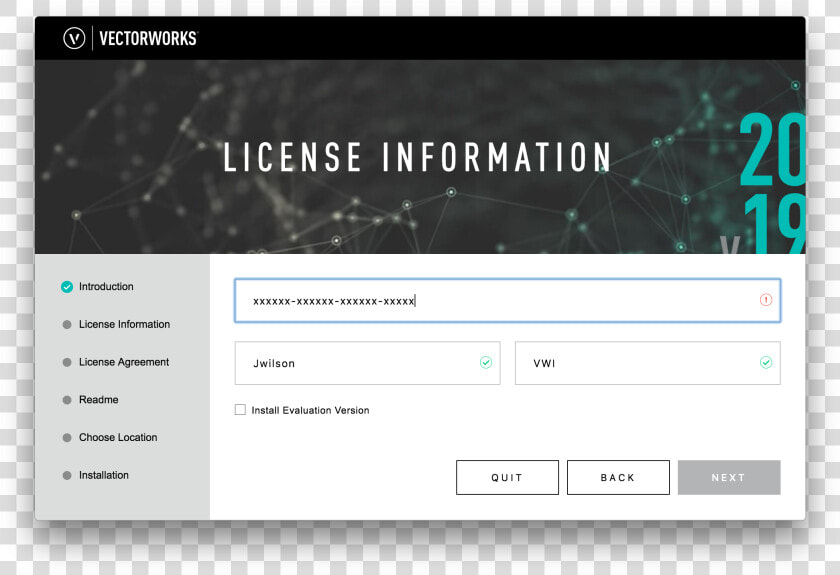Enable Install Evaluation Version checkbox

click(240, 410)
